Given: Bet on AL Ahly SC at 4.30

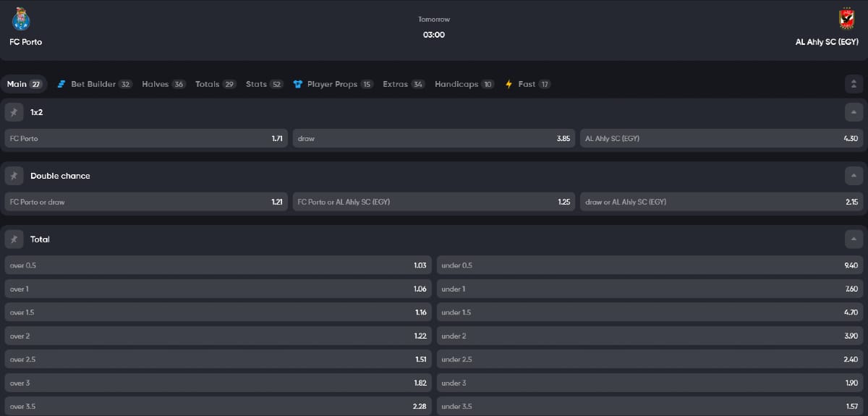Looking at the screenshot, I should click(x=722, y=138).
